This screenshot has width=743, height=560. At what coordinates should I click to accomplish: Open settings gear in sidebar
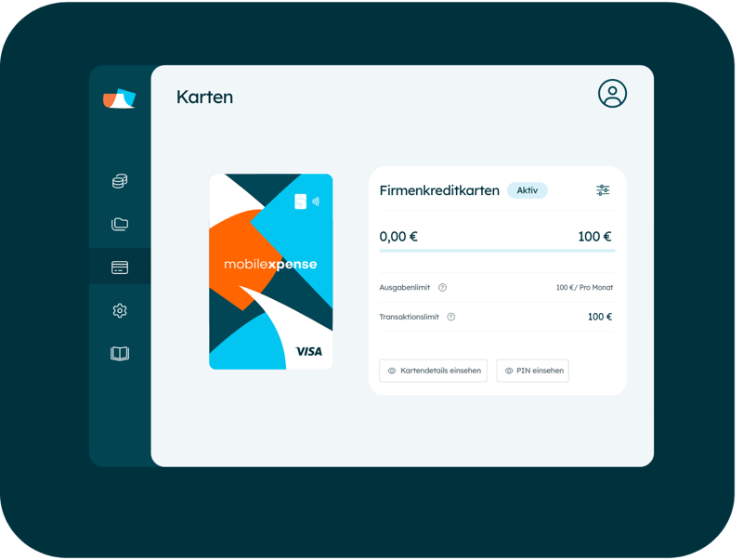tap(120, 310)
